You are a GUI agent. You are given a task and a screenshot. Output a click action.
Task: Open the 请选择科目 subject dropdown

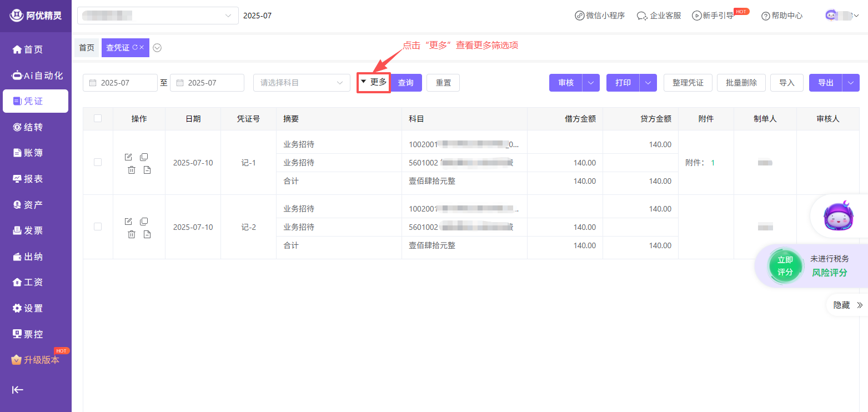point(302,83)
